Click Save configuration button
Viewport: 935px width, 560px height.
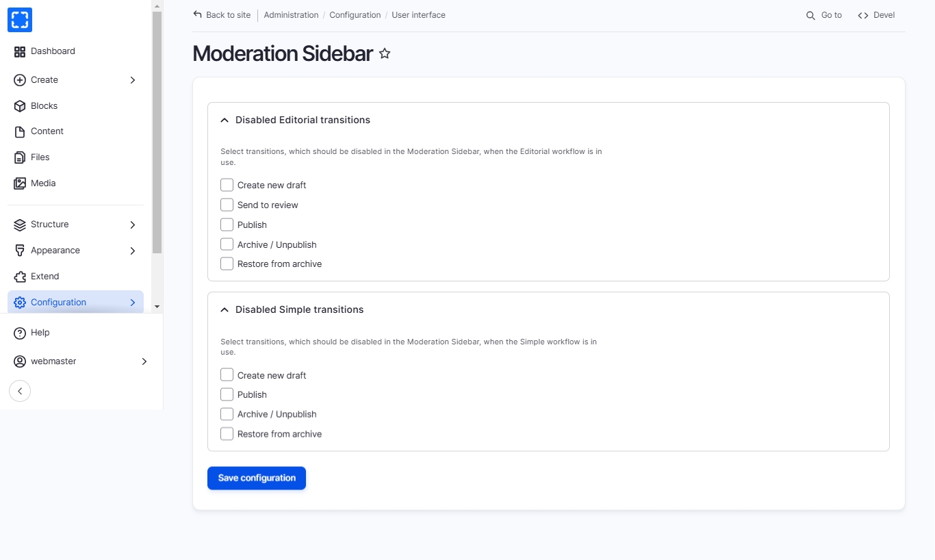coord(257,478)
